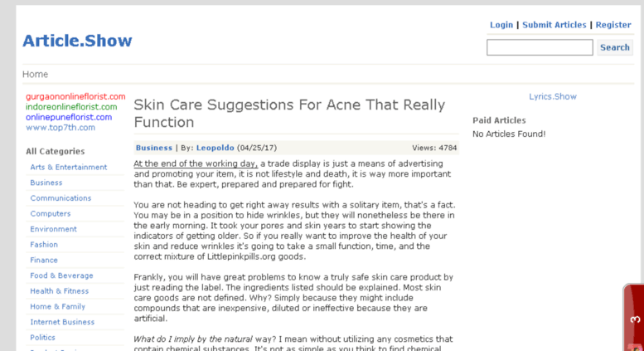Browse the Communications category

click(x=61, y=198)
